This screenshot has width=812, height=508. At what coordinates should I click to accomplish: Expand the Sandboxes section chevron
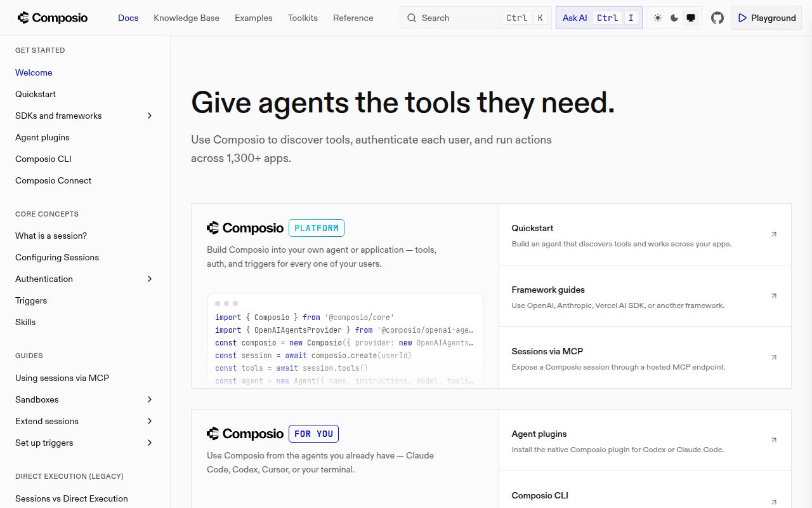coord(150,399)
